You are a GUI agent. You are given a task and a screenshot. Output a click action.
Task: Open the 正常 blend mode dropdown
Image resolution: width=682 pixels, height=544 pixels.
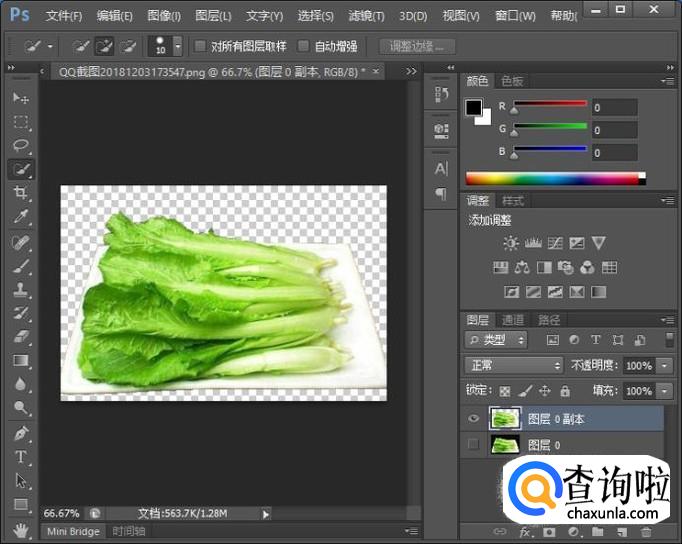514,365
